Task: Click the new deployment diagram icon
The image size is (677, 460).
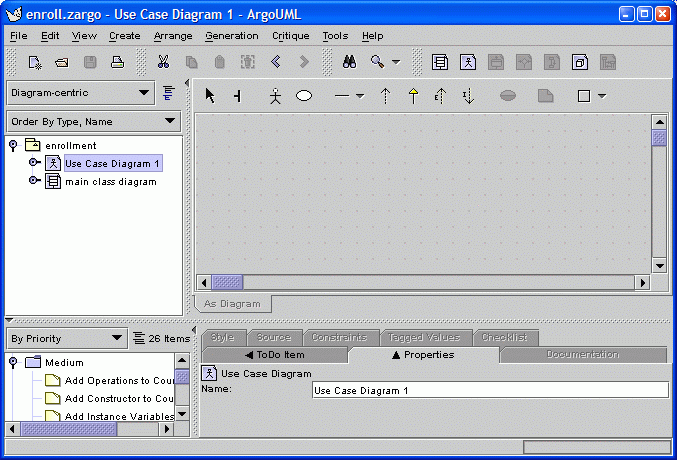Action: click(580, 63)
